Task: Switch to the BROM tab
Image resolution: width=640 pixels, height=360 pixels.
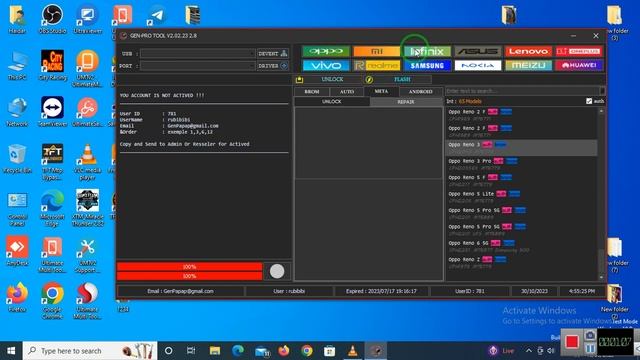Action: [312, 91]
